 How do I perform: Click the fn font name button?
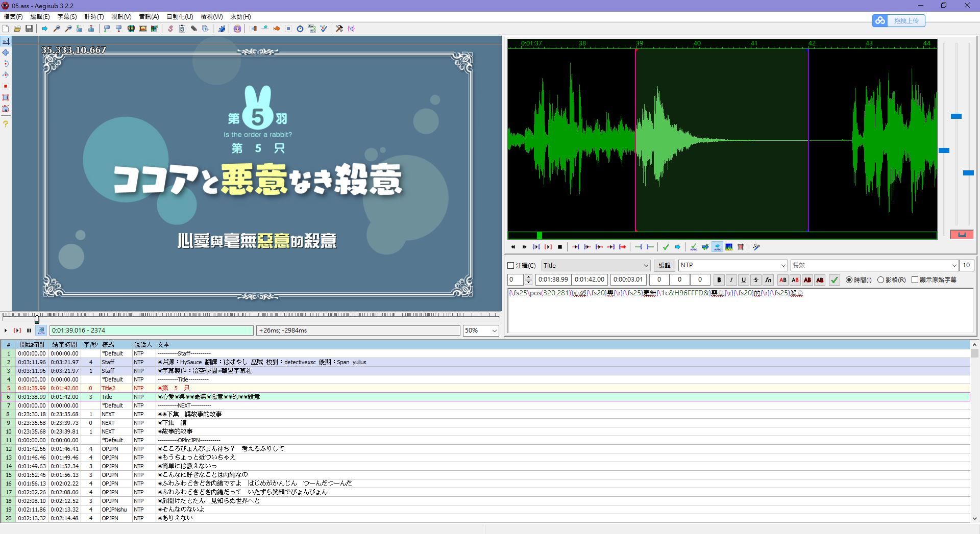click(768, 280)
